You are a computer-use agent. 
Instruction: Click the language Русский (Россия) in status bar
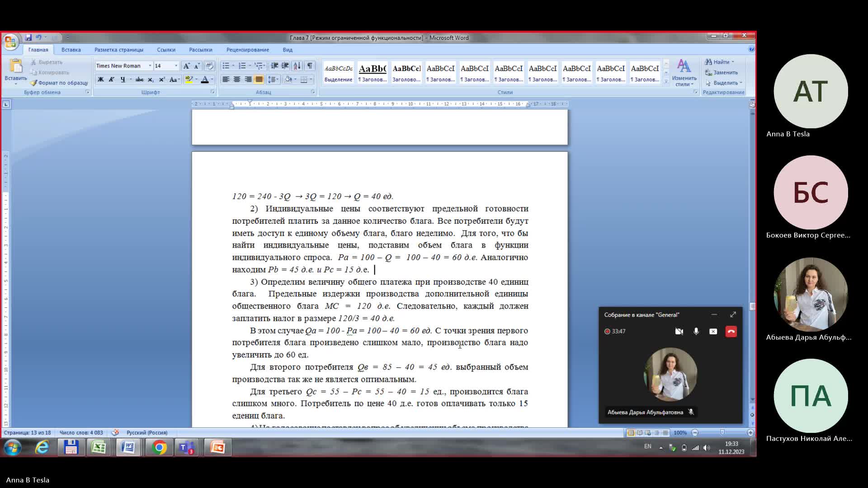[147, 433]
